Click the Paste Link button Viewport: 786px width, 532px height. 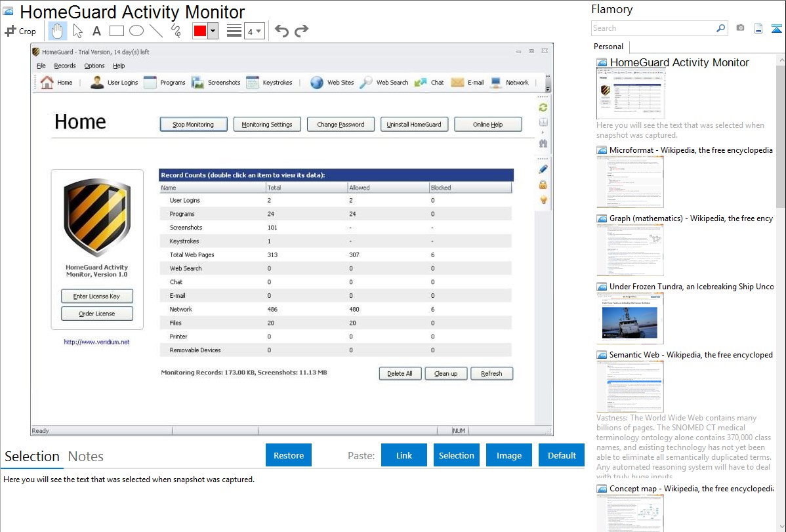pos(404,455)
